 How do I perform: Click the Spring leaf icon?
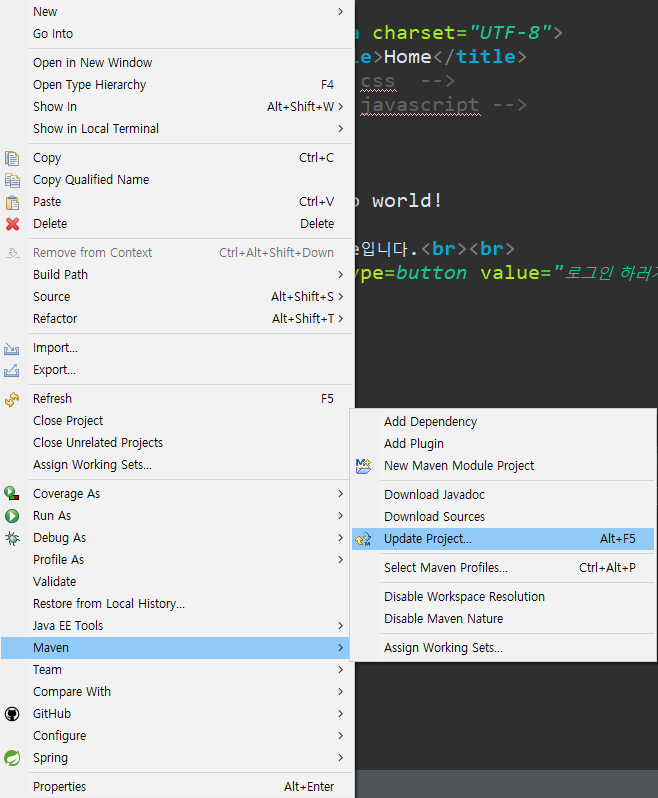click(12, 758)
